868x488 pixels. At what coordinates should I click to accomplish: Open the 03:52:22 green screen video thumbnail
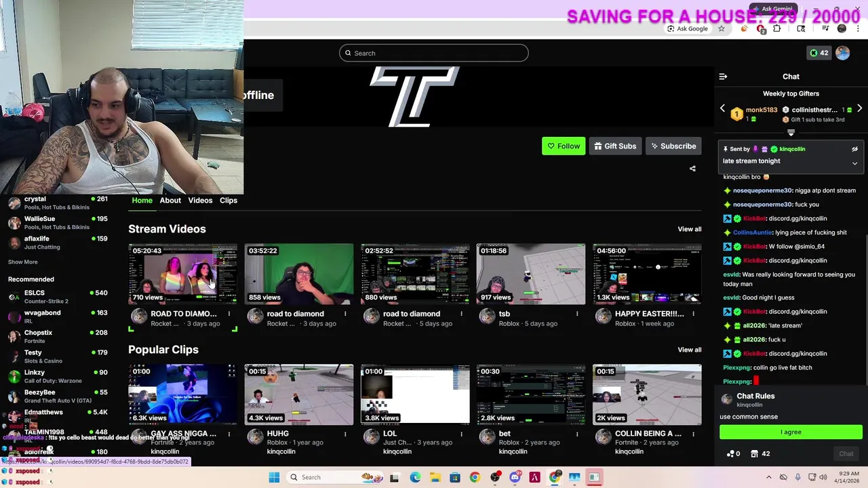(299, 274)
